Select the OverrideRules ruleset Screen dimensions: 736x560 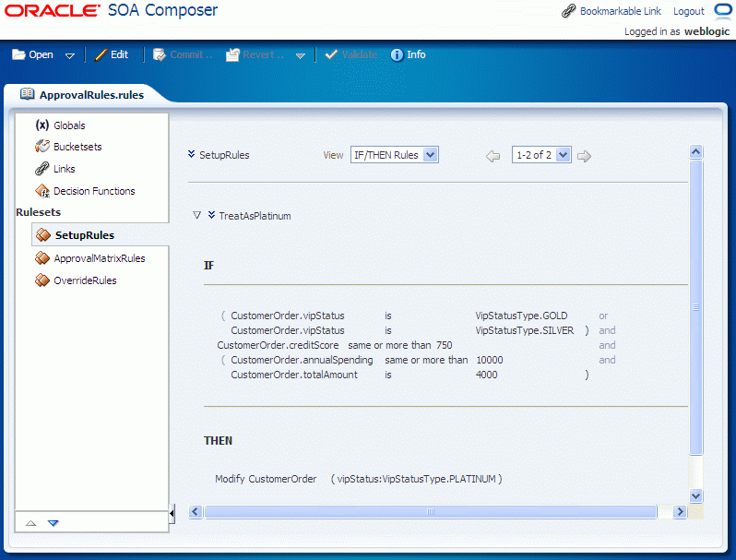point(85,280)
